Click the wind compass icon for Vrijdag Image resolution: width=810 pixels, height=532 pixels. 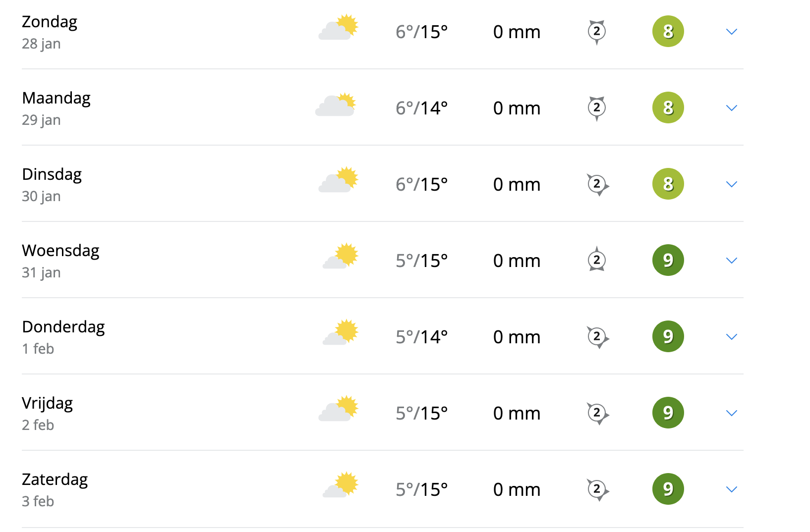coord(597,413)
